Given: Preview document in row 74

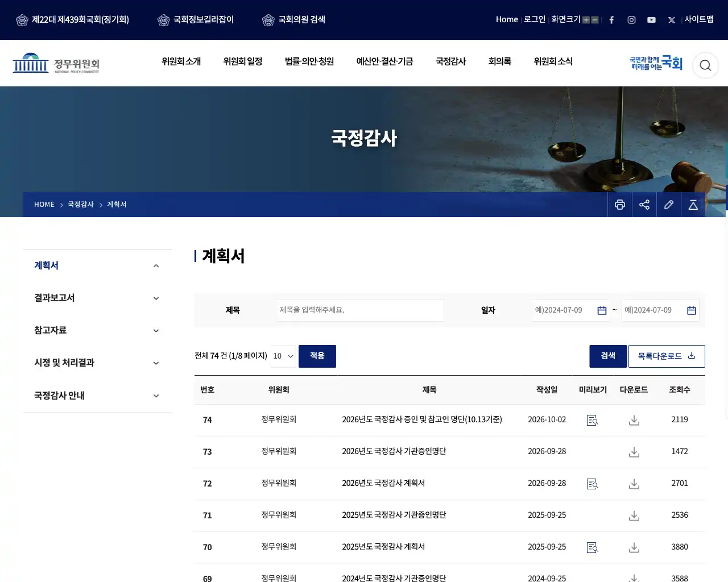Looking at the screenshot, I should pos(592,420).
